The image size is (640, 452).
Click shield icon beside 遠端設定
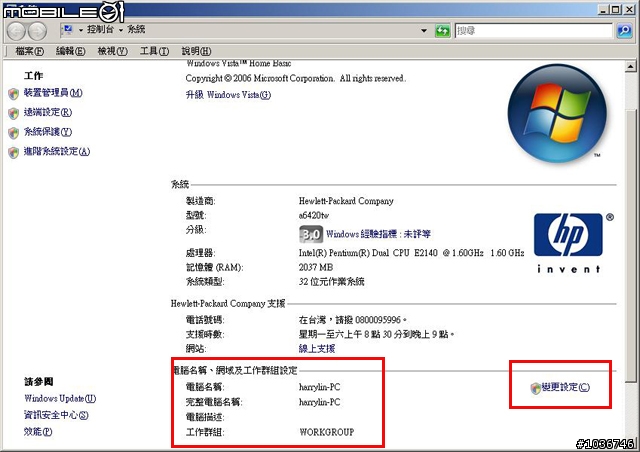click(13, 113)
